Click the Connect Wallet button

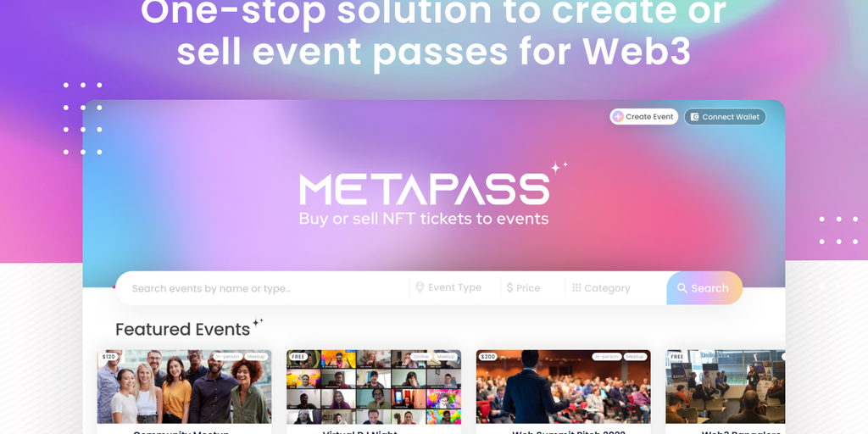coord(726,117)
